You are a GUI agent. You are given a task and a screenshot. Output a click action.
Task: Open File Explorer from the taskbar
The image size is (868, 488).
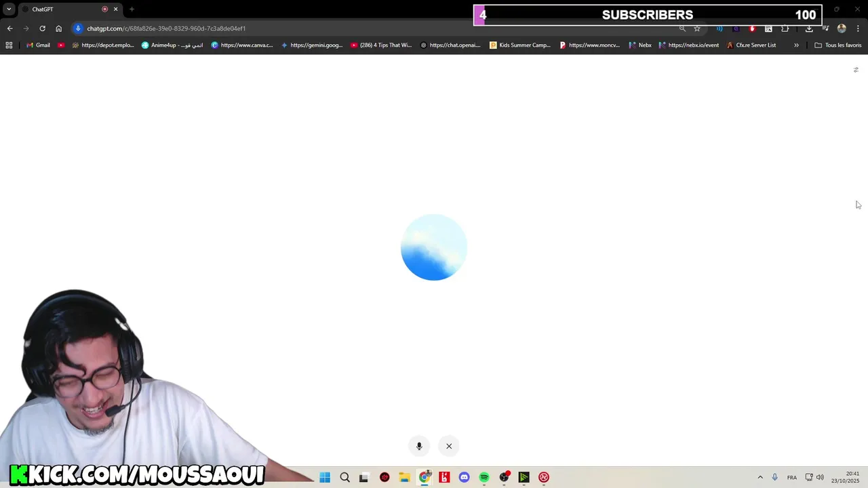[x=404, y=477]
